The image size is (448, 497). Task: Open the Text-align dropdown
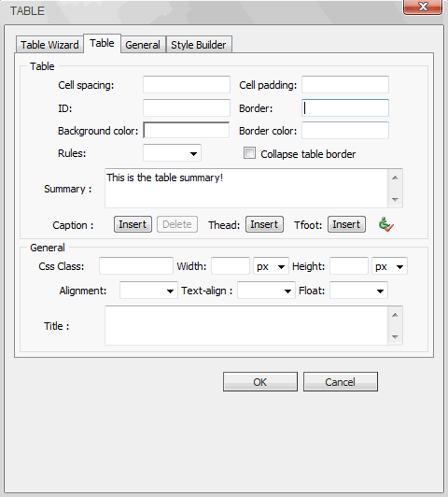point(266,291)
